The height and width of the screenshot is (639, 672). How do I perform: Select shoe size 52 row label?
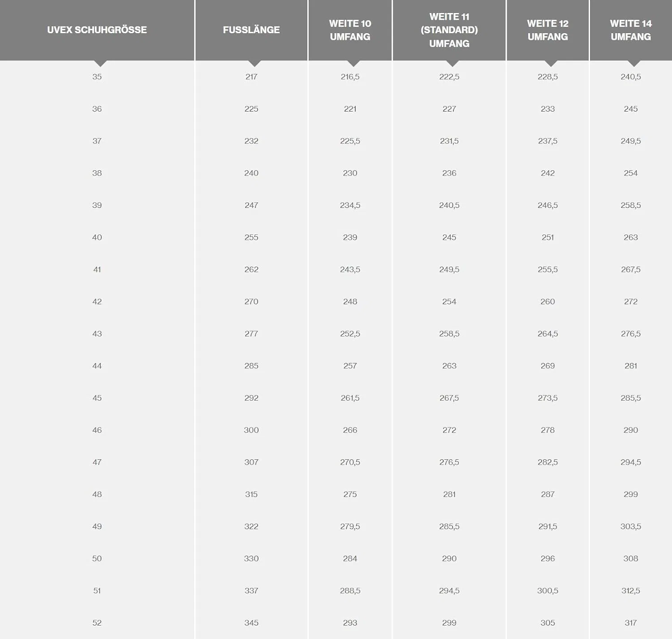coord(97,623)
